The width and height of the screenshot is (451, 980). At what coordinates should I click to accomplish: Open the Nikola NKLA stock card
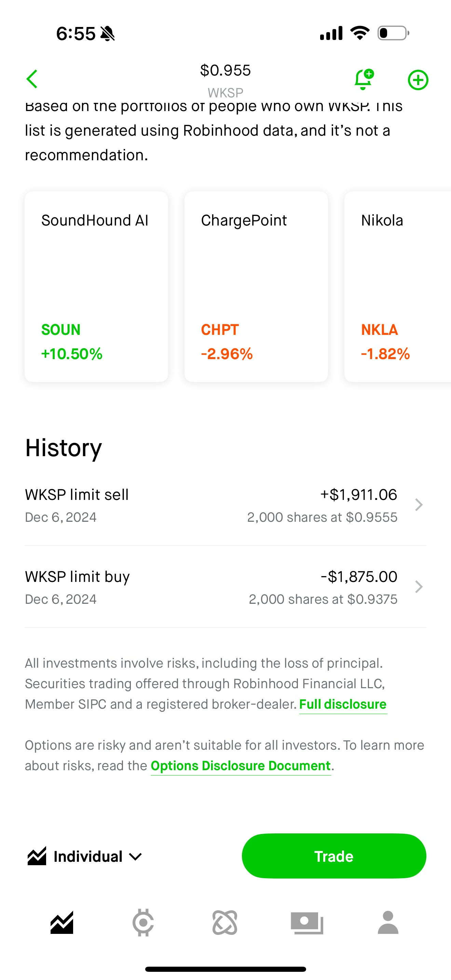click(398, 286)
